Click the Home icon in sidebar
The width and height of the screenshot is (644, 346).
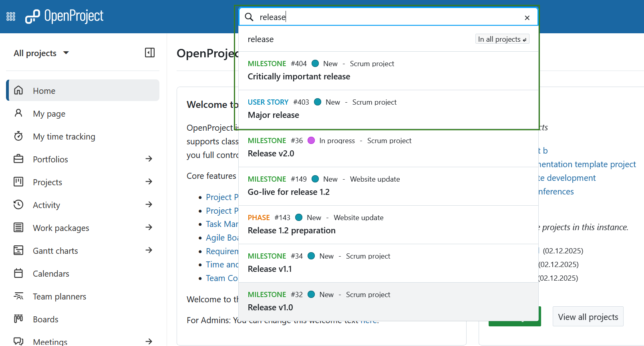tap(18, 90)
